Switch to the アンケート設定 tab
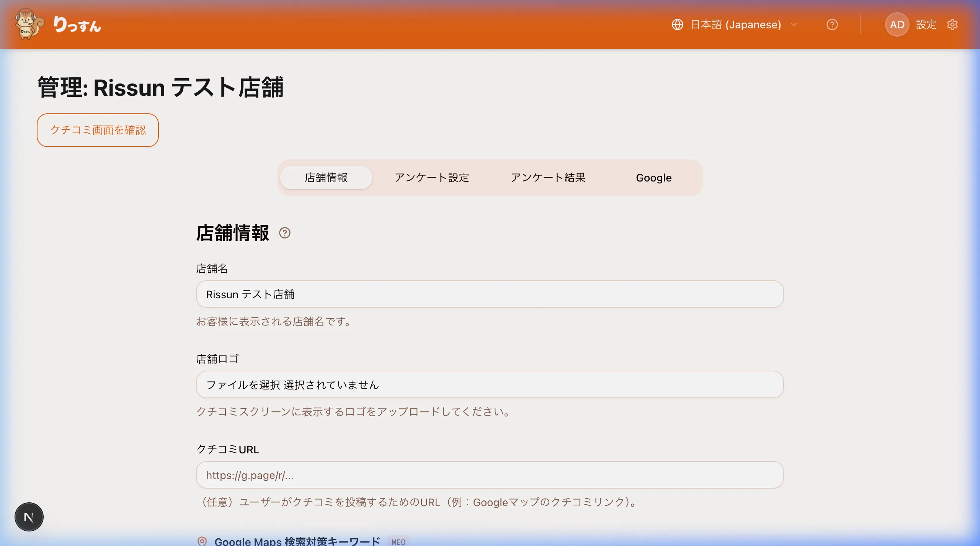The width and height of the screenshot is (980, 546). coord(431,178)
